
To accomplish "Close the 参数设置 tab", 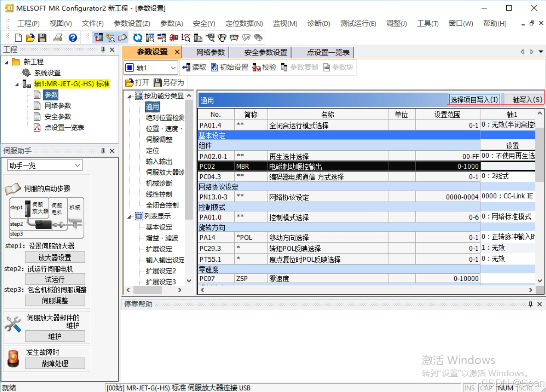I will pos(177,52).
